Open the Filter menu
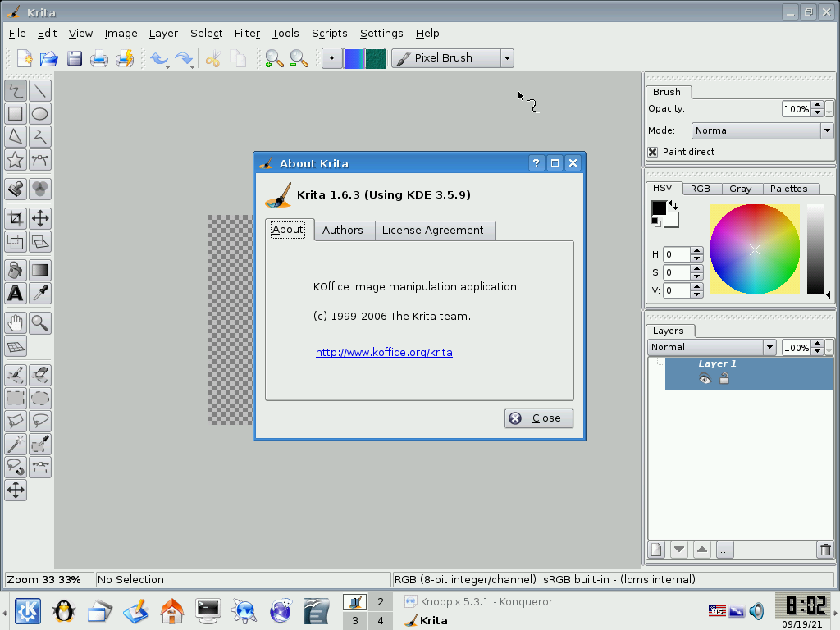Image resolution: width=840 pixels, height=630 pixels. coord(247,34)
